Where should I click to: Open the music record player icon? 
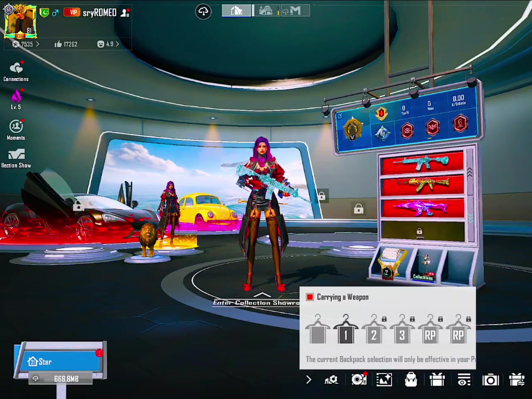click(359, 379)
